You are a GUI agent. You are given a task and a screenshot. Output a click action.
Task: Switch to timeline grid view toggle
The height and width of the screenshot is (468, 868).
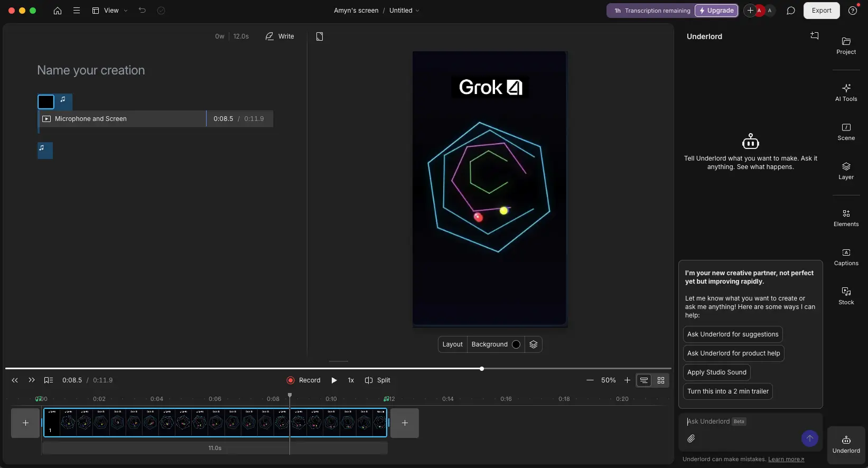tap(661, 380)
